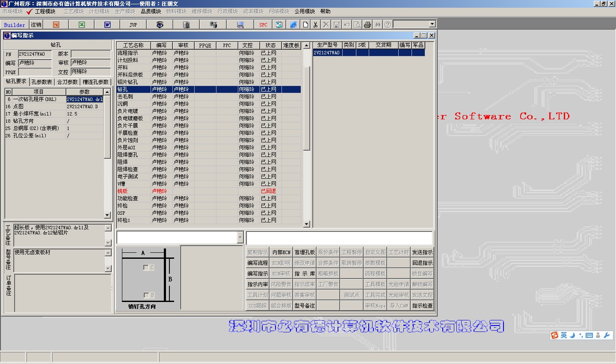Click the PowerPoint export toolbar icon

coord(56,25)
